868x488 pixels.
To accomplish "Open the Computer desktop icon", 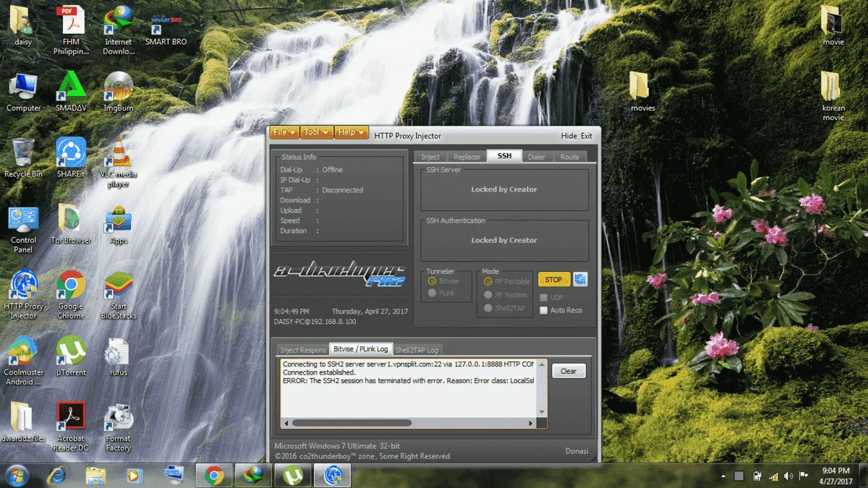I will coord(23,93).
